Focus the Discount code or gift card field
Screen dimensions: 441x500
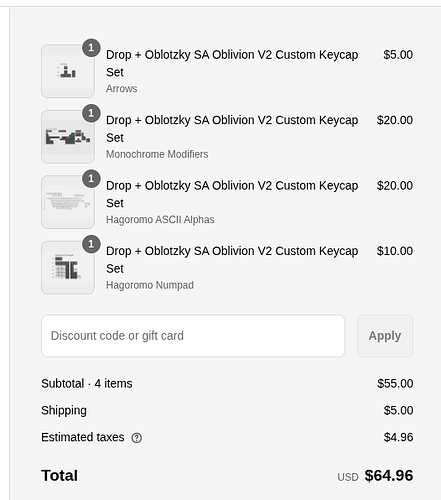[193, 336]
